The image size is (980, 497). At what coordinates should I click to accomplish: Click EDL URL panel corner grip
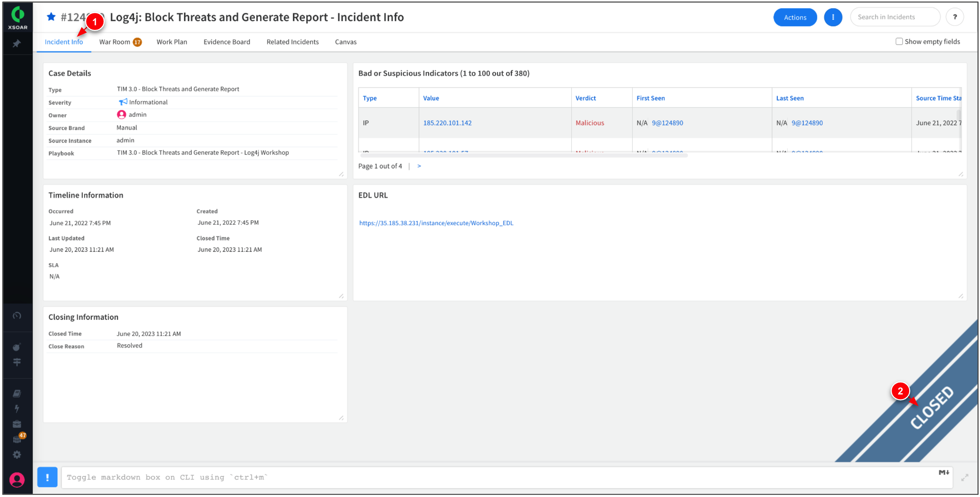(x=961, y=296)
